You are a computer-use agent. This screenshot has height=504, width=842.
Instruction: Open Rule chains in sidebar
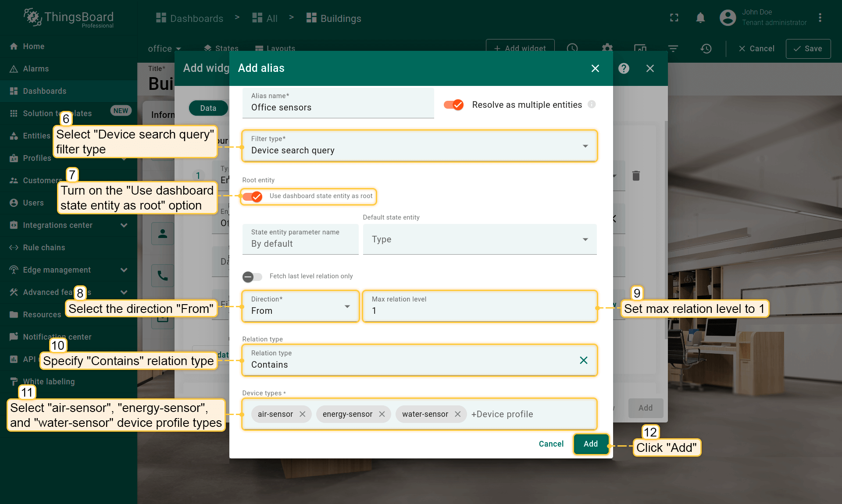point(44,248)
